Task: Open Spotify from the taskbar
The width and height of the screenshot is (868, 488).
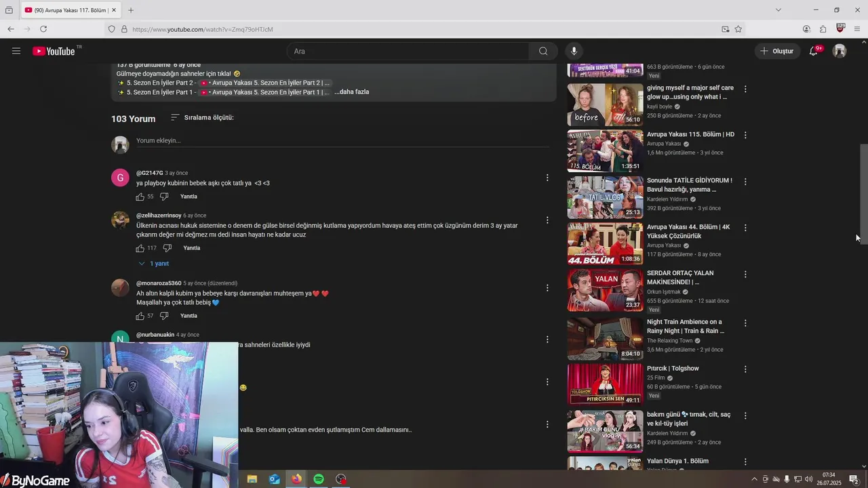Action: click(x=319, y=479)
